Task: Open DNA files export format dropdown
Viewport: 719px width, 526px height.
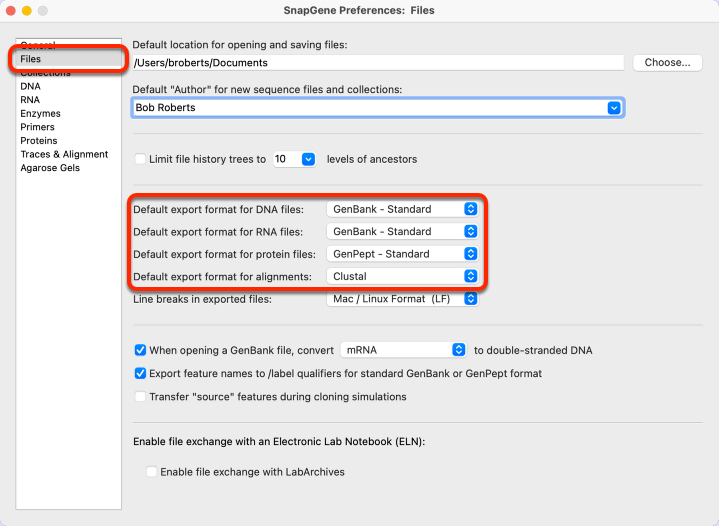Action: (402, 209)
